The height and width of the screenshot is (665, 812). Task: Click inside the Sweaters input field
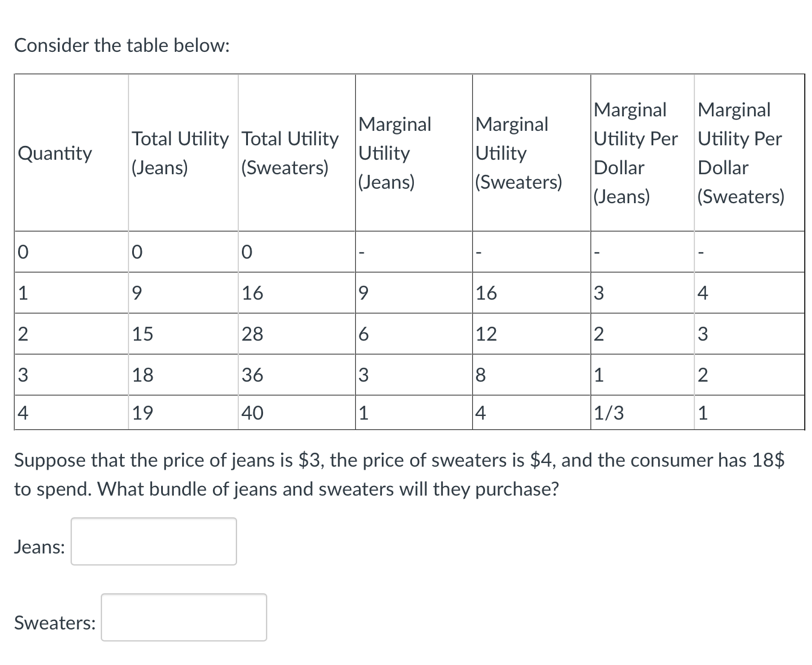(x=183, y=617)
